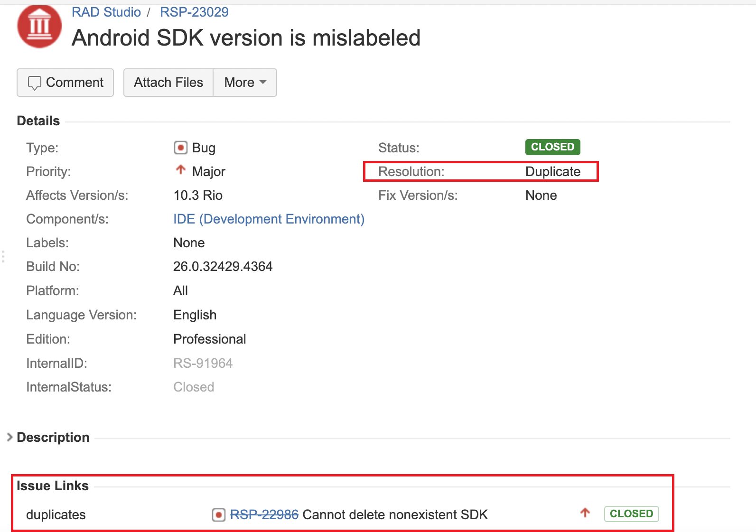Click the bug icon beside RSP-22986
Viewport: 756px width, 532px height.
tap(218, 514)
